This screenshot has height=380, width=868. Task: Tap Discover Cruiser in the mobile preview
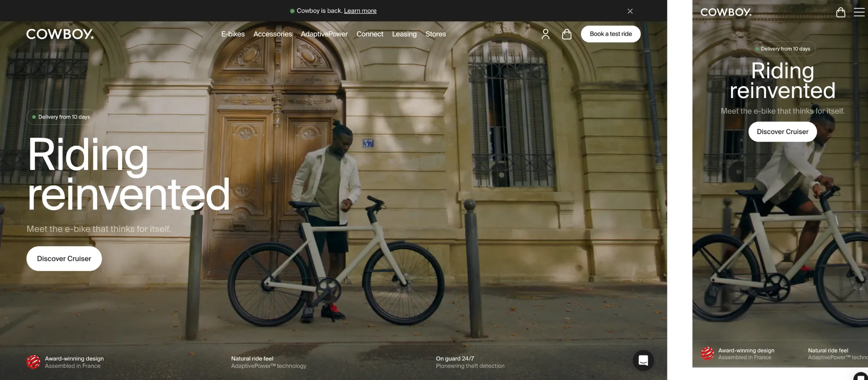pos(782,132)
